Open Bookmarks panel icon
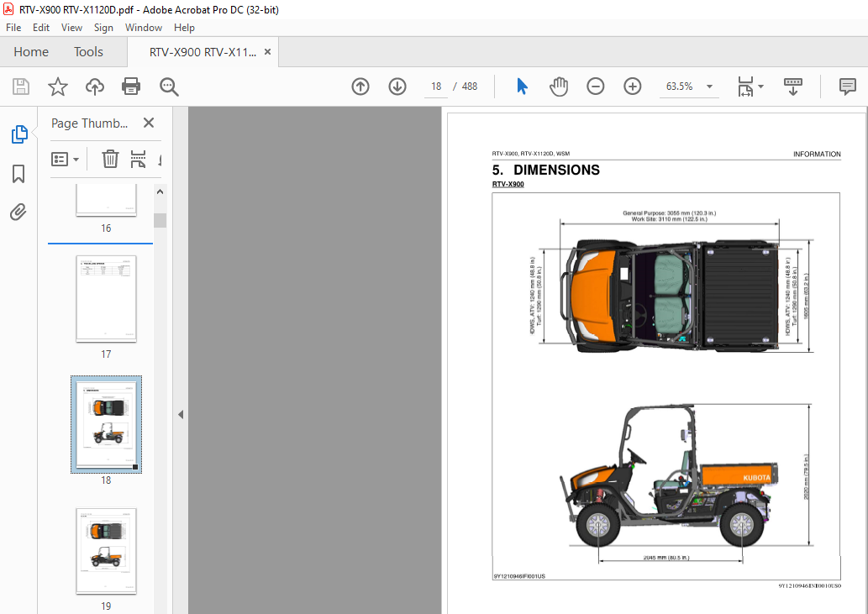This screenshot has height=614, width=868. [x=18, y=173]
